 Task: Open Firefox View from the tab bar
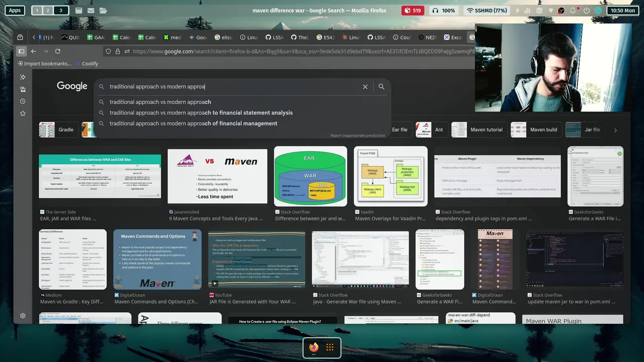click(x=20, y=37)
